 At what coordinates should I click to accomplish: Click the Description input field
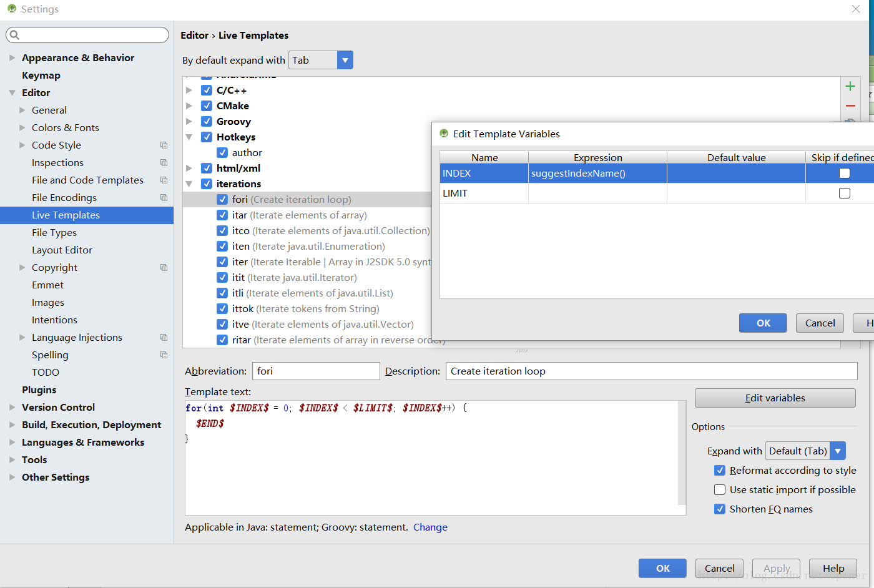tap(651, 371)
